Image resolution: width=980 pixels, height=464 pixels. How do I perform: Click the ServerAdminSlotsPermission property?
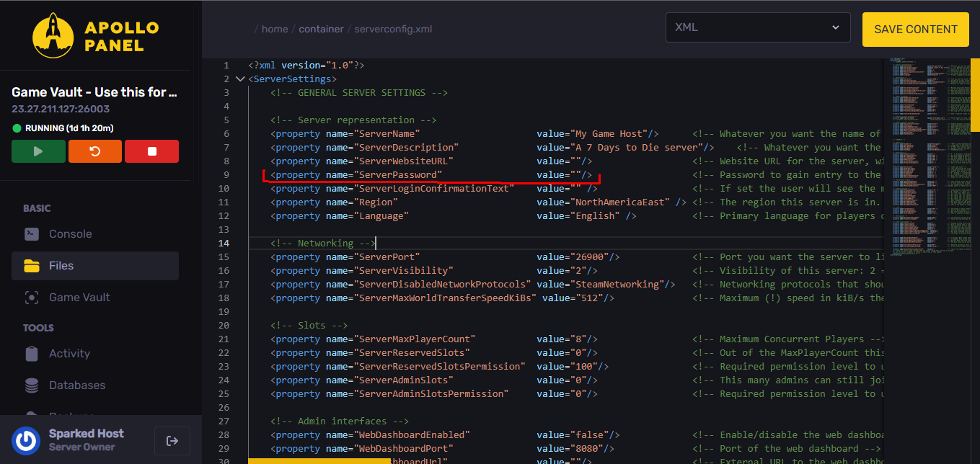tap(434, 394)
